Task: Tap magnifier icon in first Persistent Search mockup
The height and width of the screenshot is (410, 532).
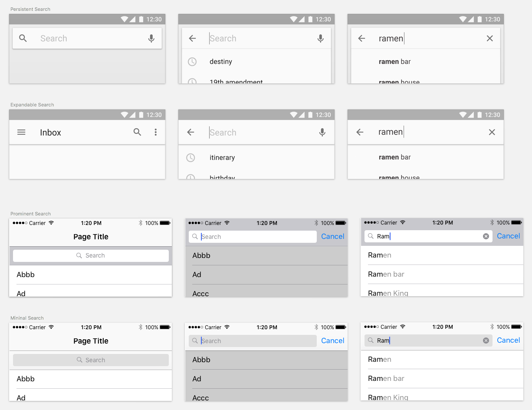Action: pos(23,38)
